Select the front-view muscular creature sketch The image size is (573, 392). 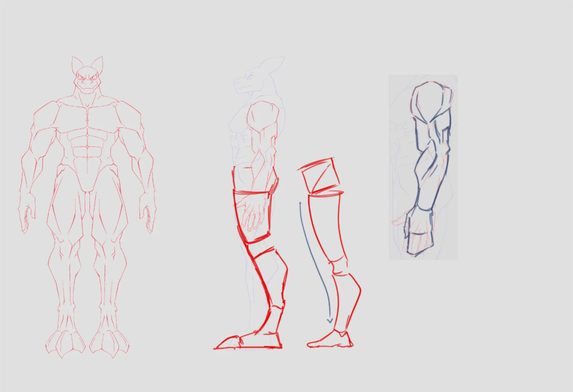click(87, 207)
